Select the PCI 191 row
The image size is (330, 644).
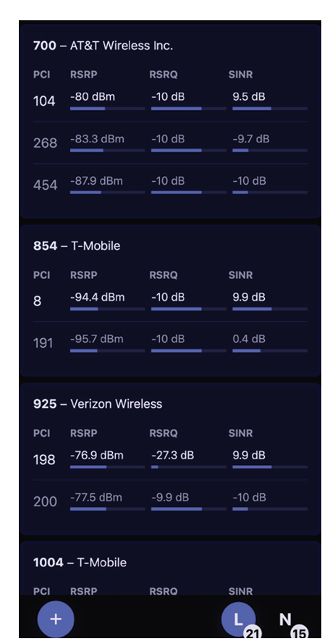pos(170,343)
